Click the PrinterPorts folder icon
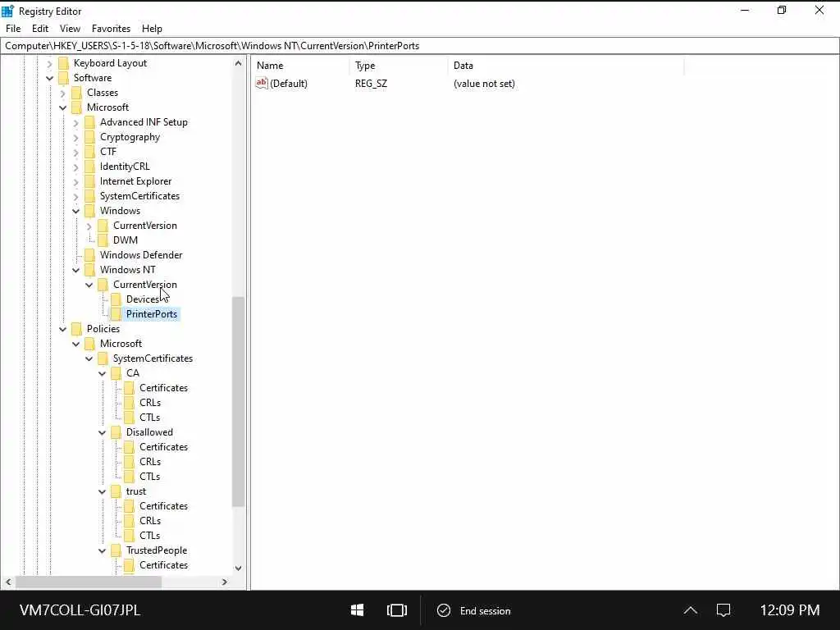The width and height of the screenshot is (840, 630). pyautogui.click(x=116, y=314)
